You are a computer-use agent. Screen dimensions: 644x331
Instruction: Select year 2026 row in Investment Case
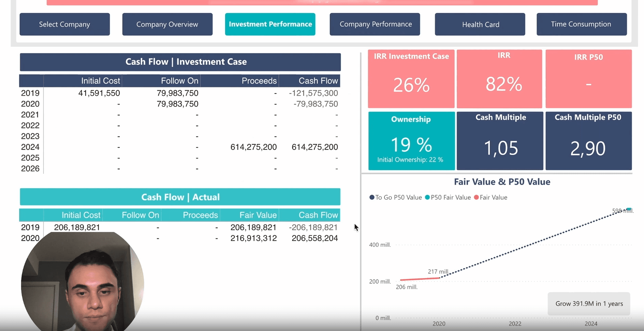[180, 169]
